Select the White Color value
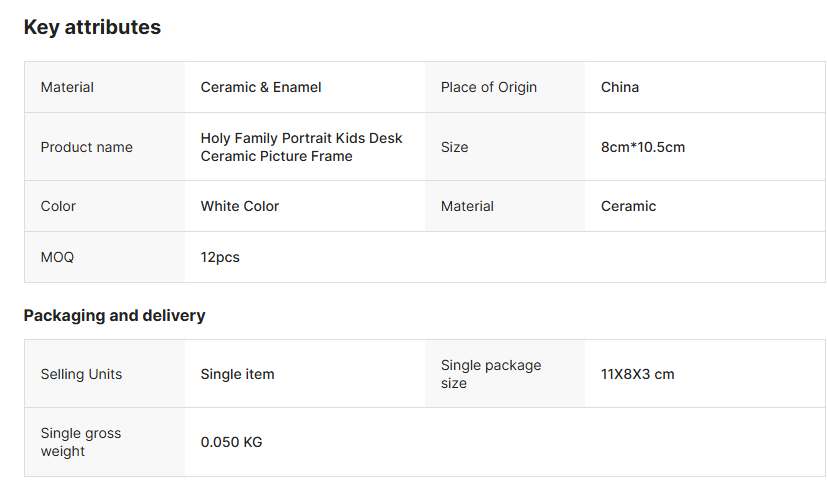The image size is (827, 491). point(240,206)
